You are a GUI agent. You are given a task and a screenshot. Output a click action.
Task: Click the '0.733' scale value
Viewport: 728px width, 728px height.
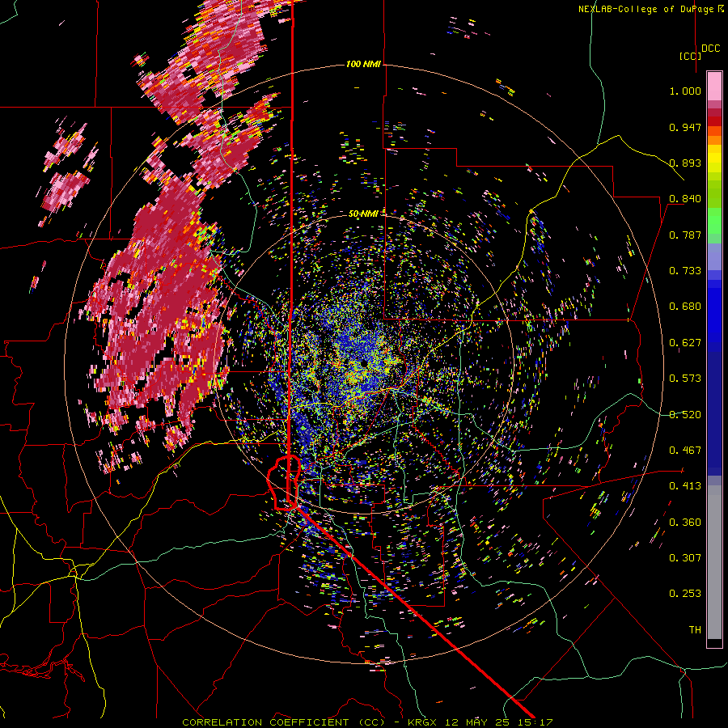685,271
